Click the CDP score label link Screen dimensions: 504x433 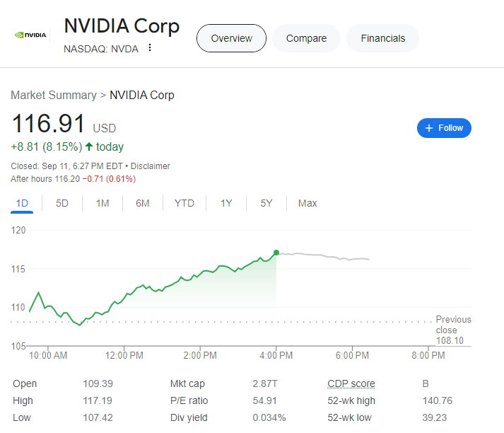click(351, 383)
